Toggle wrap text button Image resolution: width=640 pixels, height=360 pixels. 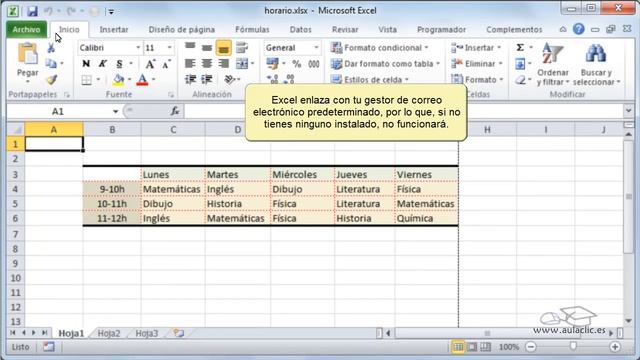(242, 48)
